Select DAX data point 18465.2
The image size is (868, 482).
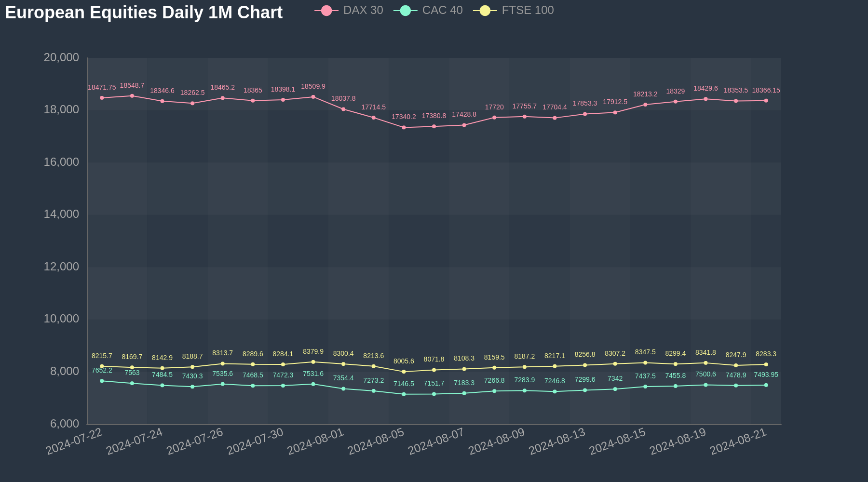tap(223, 98)
